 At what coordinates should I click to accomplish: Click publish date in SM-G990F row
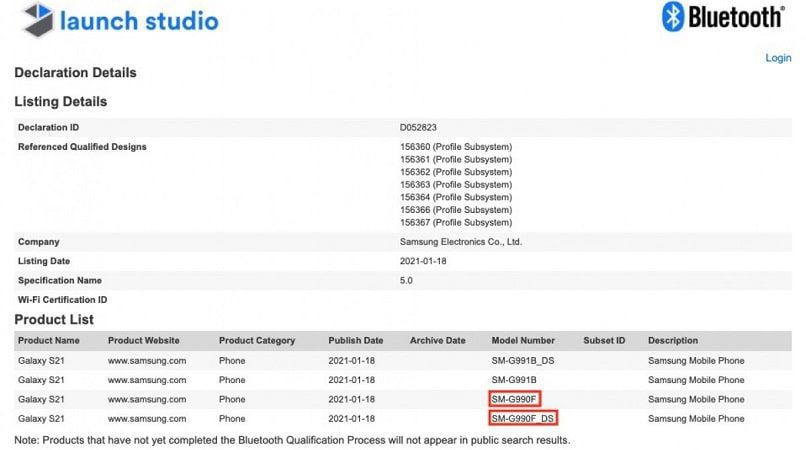tap(352, 399)
